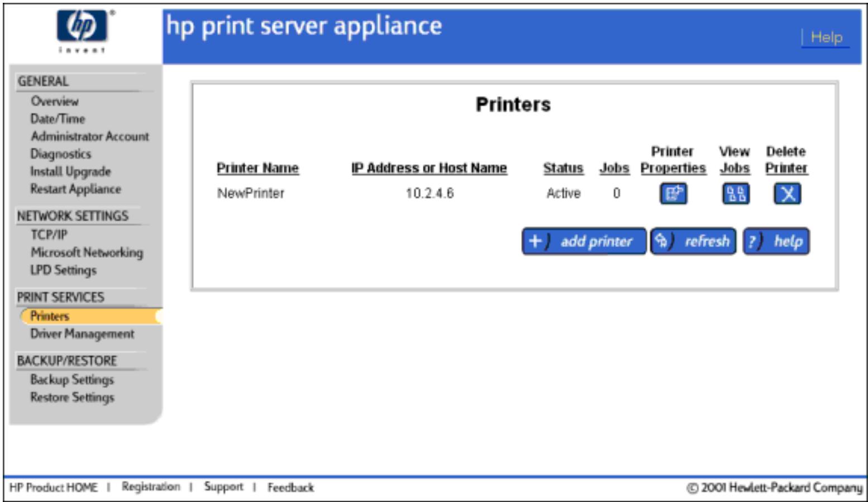Click the HP invent logo

(82, 31)
